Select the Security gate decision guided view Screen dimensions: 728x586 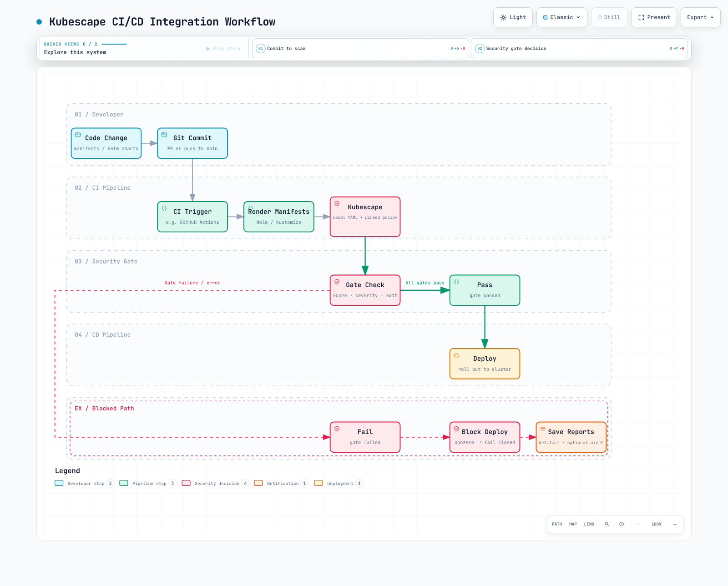point(579,48)
